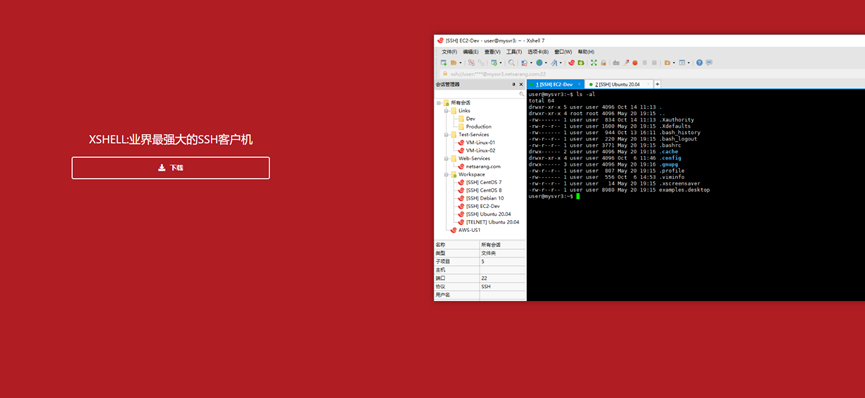Collapse the Workspace folder expander
Image resolution: width=865 pixels, height=398 pixels.
pyautogui.click(x=446, y=174)
